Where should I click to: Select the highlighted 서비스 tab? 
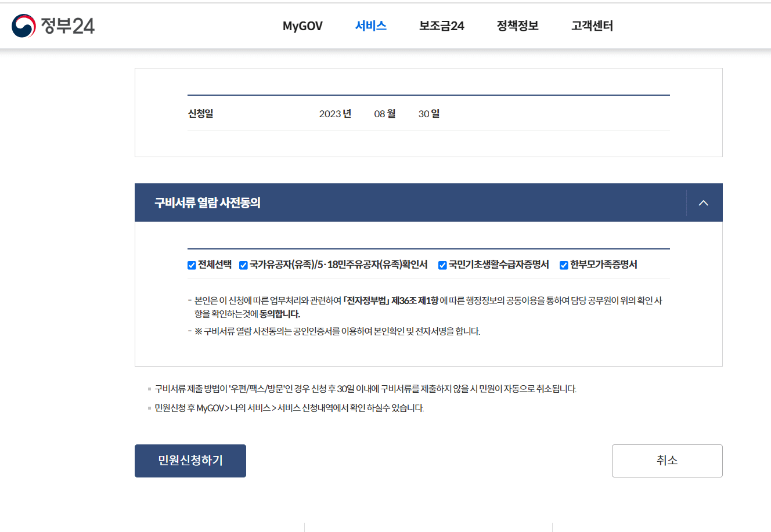tap(370, 26)
